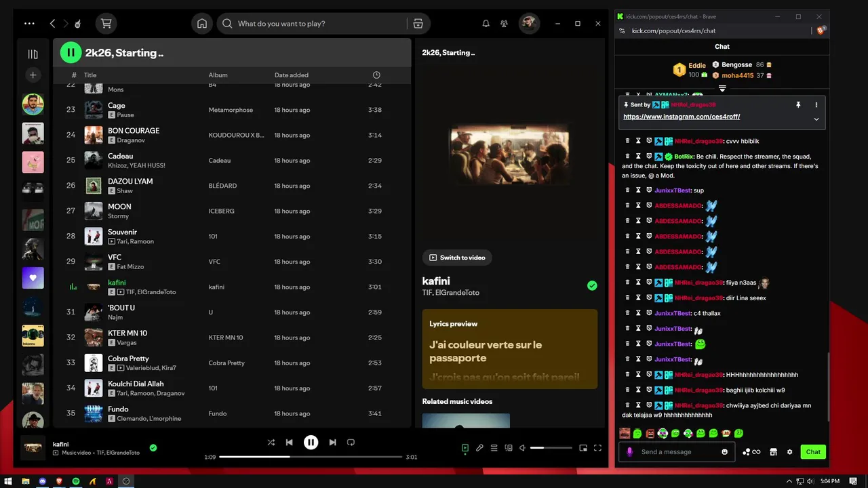The width and height of the screenshot is (868, 488).
Task: Open Kick chat settings gear
Action: tap(789, 452)
